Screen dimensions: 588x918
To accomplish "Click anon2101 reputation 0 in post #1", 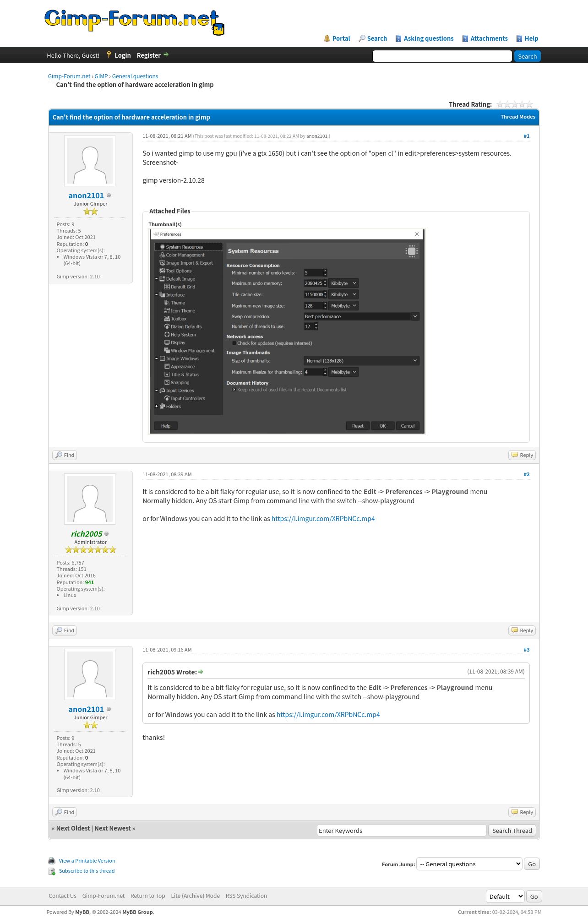I will click(87, 244).
